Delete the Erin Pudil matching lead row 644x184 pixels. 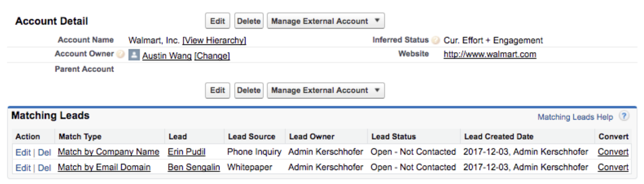(x=44, y=152)
